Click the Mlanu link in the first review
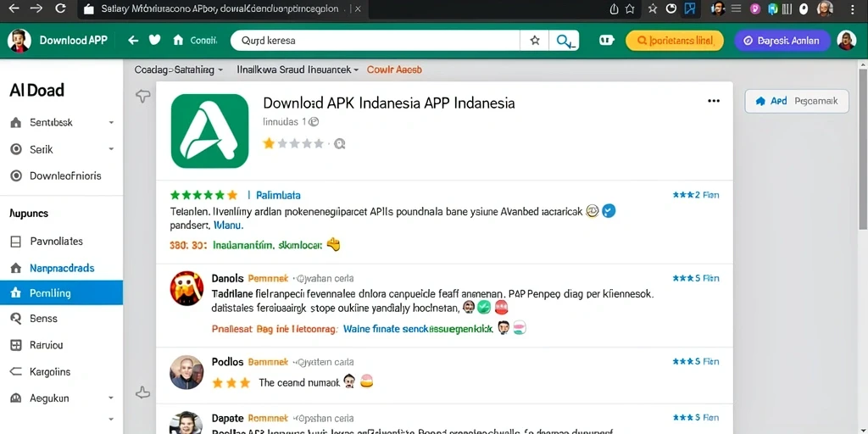 click(x=229, y=225)
